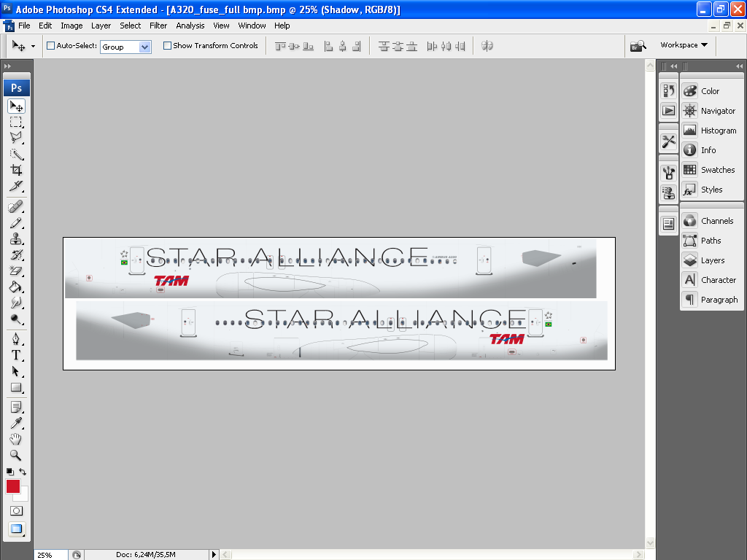Viewport: 747px width, 560px height.
Task: Choose the Paint Bucket tool
Action: 16,287
